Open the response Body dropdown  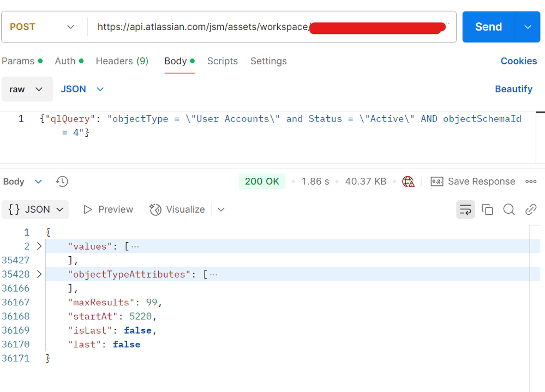click(22, 181)
